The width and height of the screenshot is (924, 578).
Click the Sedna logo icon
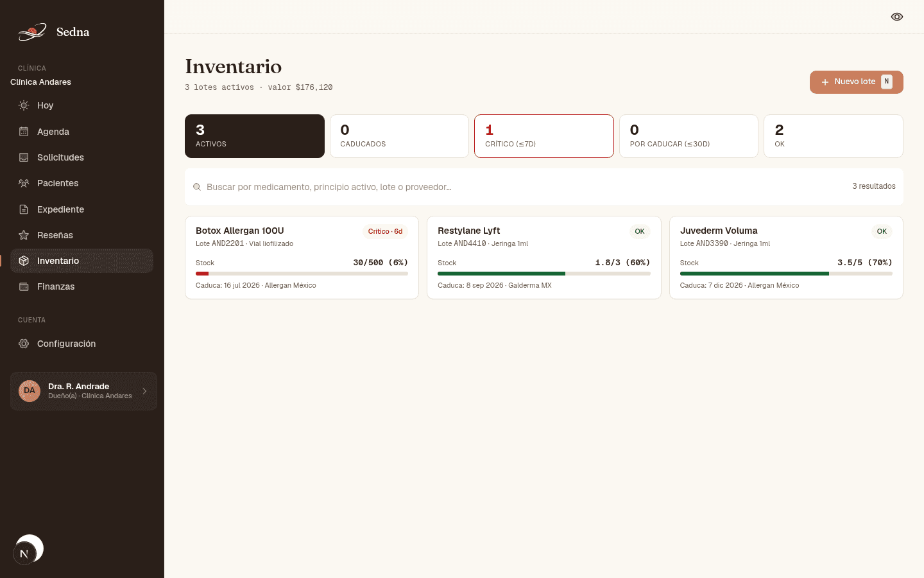coord(32,32)
